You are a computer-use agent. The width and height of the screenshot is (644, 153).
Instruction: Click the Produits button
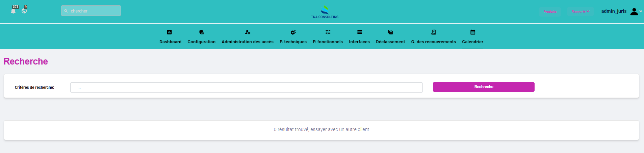[550, 12]
